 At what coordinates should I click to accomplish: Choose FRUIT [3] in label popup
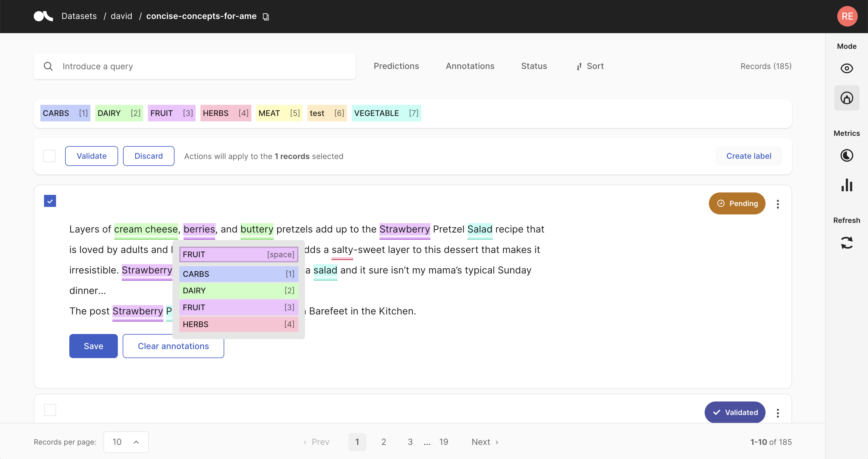(x=239, y=307)
